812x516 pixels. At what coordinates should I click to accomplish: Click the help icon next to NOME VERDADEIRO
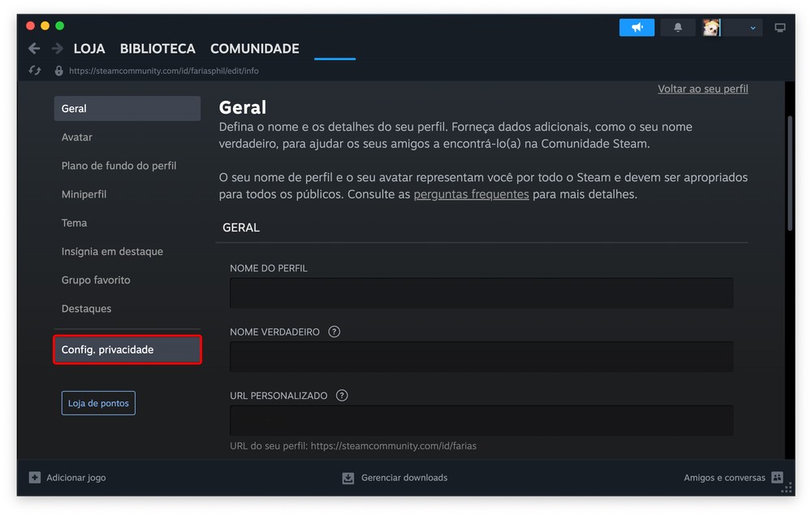[x=335, y=332]
